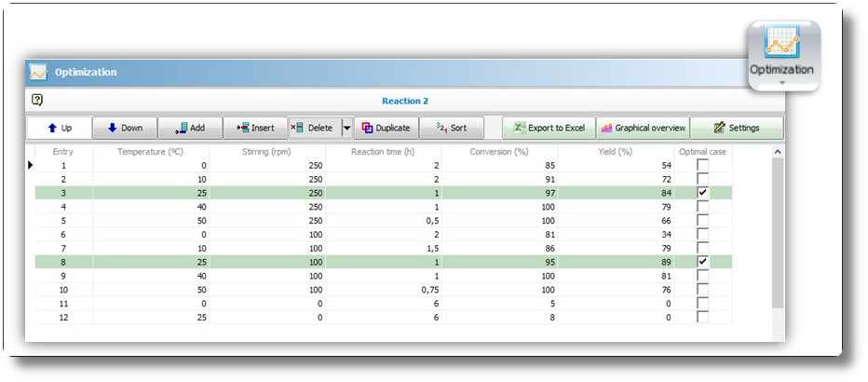Click the Stirring (rpm) column header
Viewport: 868px width, 382px height.
click(x=267, y=151)
